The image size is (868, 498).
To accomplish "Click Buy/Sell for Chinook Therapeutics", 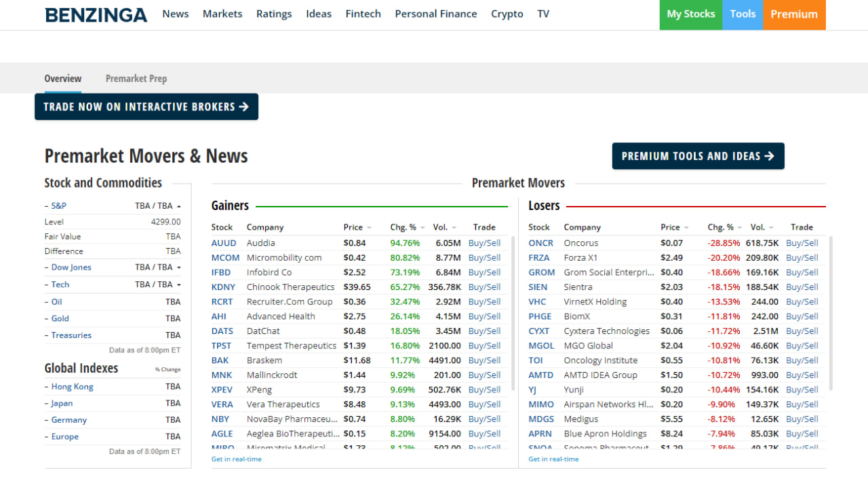I will tap(484, 287).
